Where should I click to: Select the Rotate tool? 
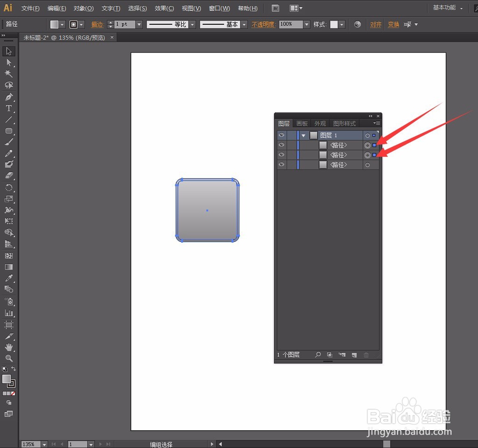(x=9, y=188)
